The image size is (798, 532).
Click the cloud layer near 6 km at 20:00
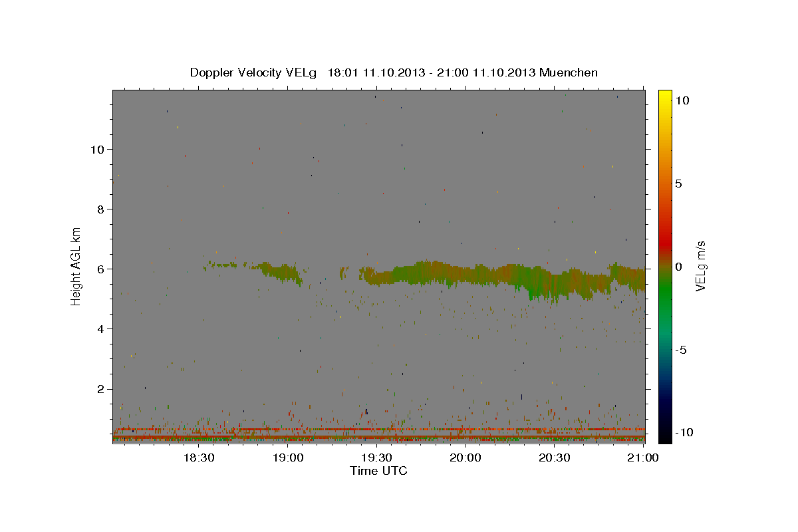point(465,273)
